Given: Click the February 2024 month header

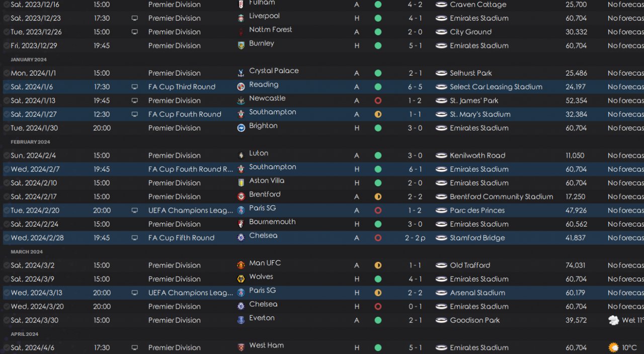Looking at the screenshot, I should click(30, 142).
